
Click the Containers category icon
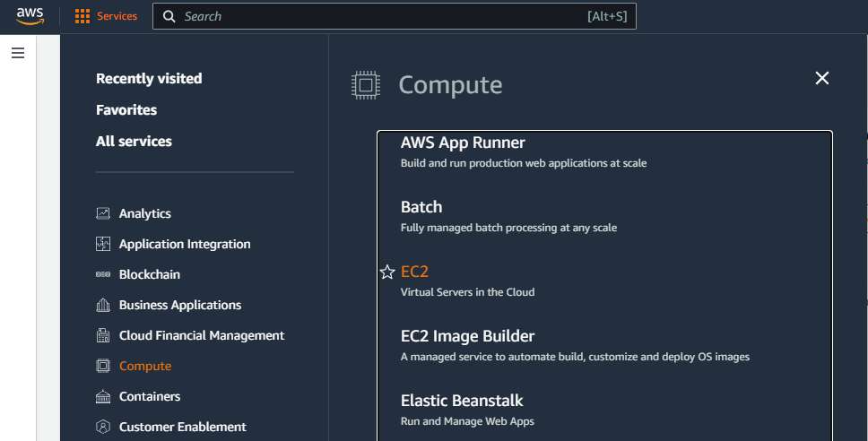(x=103, y=396)
